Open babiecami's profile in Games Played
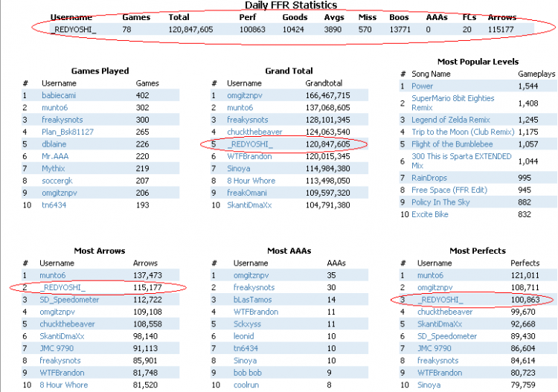558x392 pixels. [x=60, y=95]
